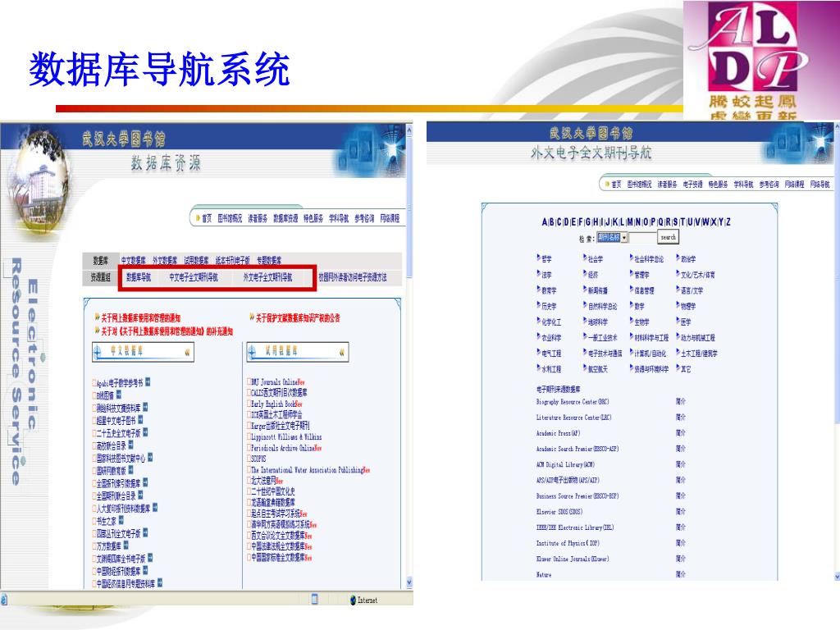Go to 读者服务 in the right window's navigation
Screen dimensions: 840x630
(667, 185)
